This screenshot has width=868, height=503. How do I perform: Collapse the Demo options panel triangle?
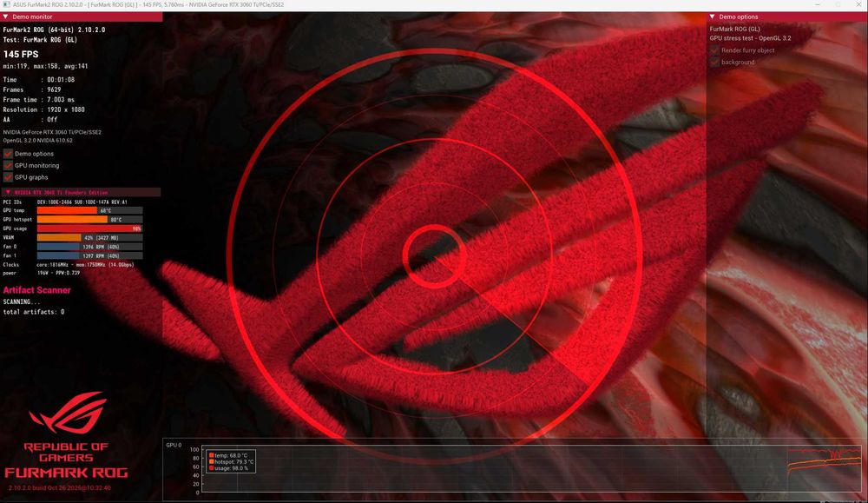[x=713, y=17]
